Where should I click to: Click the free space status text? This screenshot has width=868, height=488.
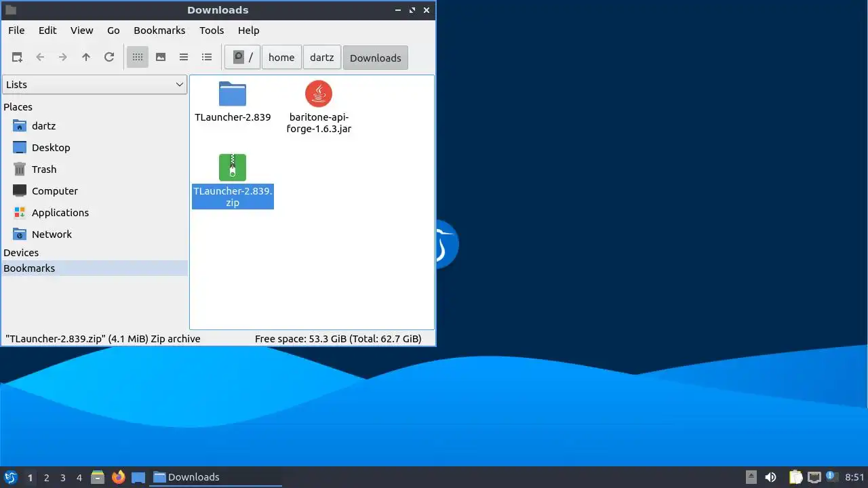click(x=338, y=339)
